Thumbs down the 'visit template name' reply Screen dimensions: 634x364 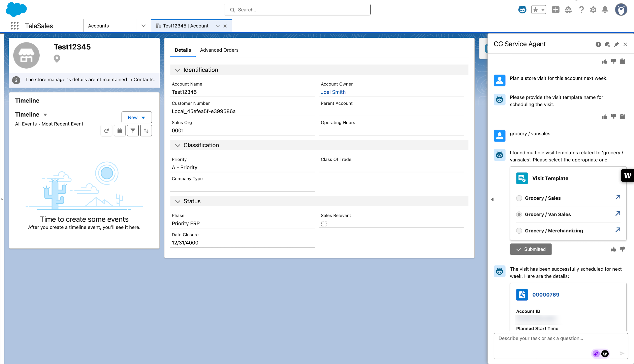click(613, 117)
